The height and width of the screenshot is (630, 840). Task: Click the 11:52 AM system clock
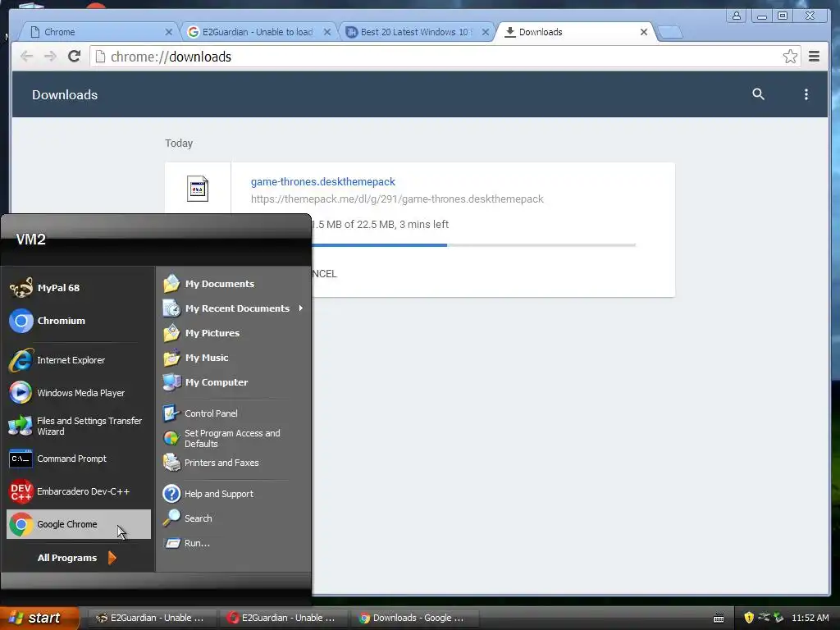tap(810, 618)
